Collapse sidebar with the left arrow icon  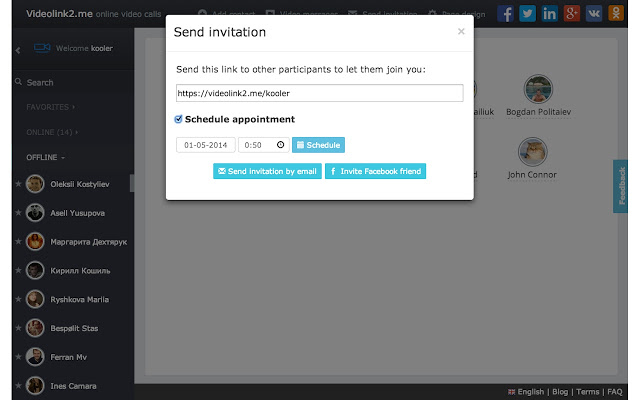[x=18, y=50]
